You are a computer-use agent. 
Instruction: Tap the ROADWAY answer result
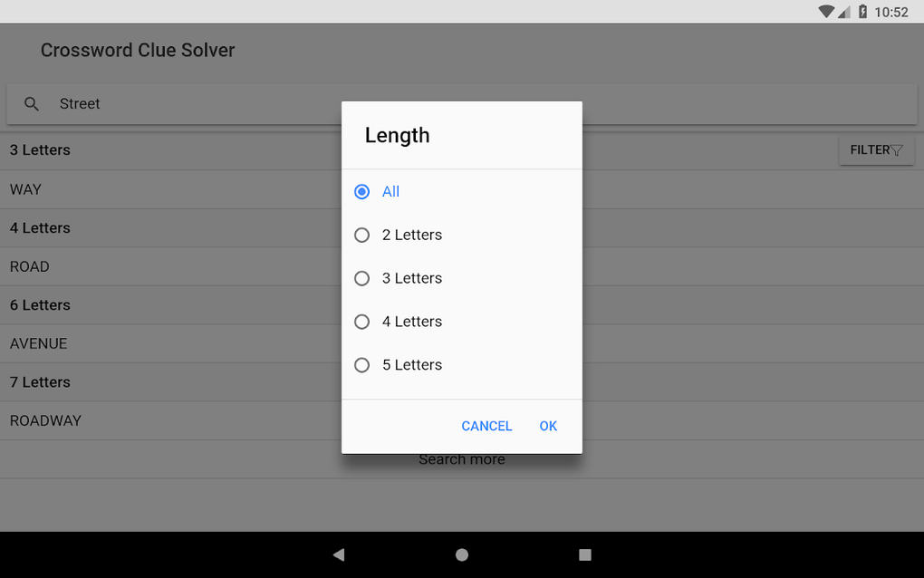[45, 420]
